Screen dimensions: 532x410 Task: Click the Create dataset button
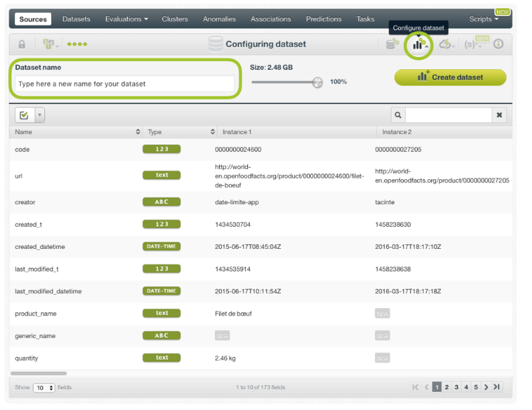click(450, 77)
